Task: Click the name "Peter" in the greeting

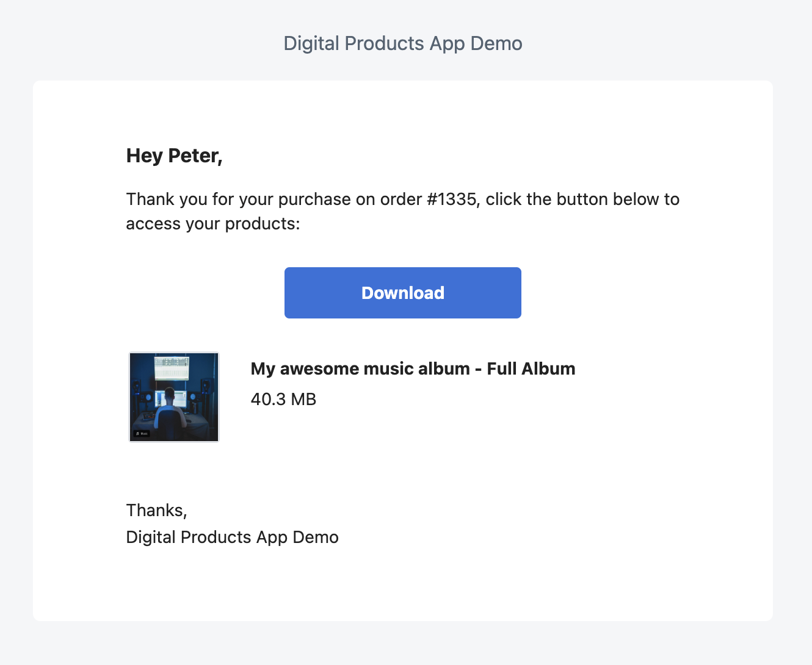Action: [193, 156]
